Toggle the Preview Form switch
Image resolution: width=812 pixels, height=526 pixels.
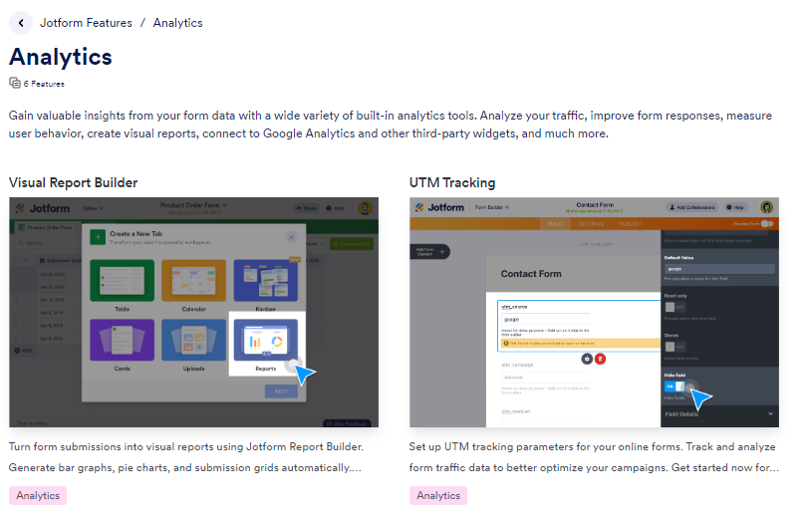pos(766,224)
